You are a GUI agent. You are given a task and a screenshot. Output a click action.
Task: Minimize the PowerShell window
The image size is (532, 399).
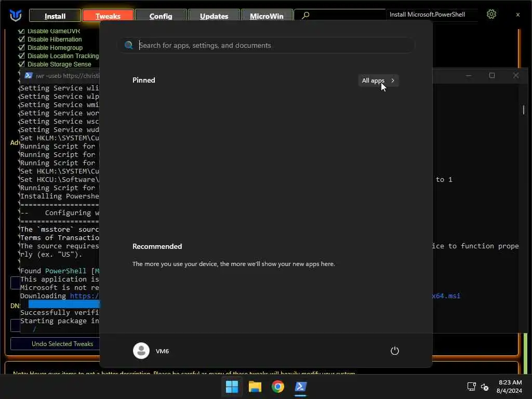pos(469,75)
